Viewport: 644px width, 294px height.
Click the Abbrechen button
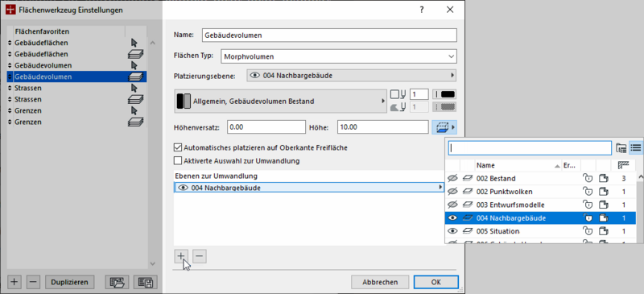380,282
